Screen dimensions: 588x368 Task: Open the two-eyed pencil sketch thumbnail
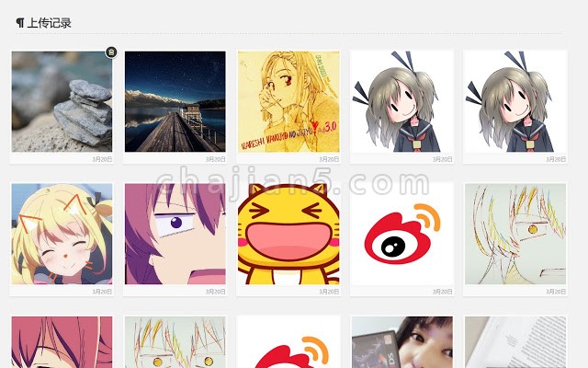[175, 342]
